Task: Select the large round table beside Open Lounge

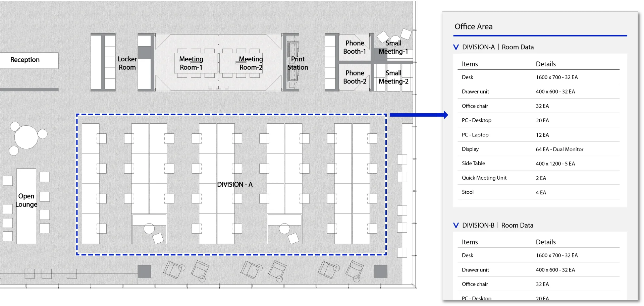Action: 26,137
